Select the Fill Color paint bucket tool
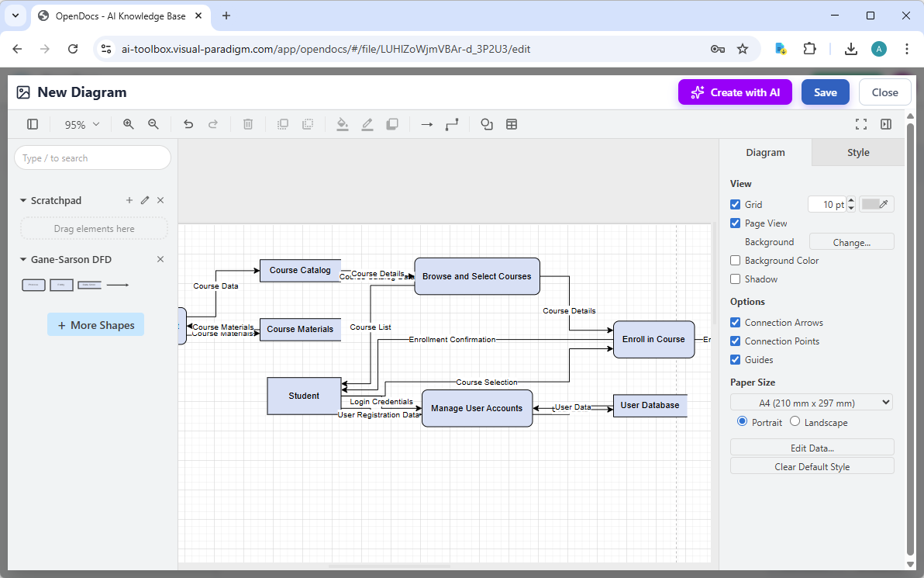924x578 pixels. coord(343,124)
